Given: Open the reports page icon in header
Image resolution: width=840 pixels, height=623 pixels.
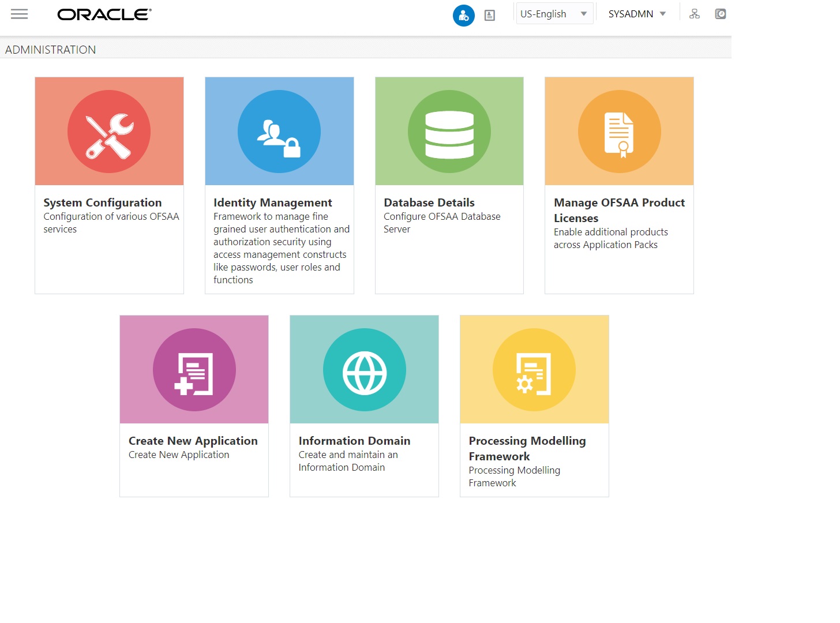Looking at the screenshot, I should (490, 16).
